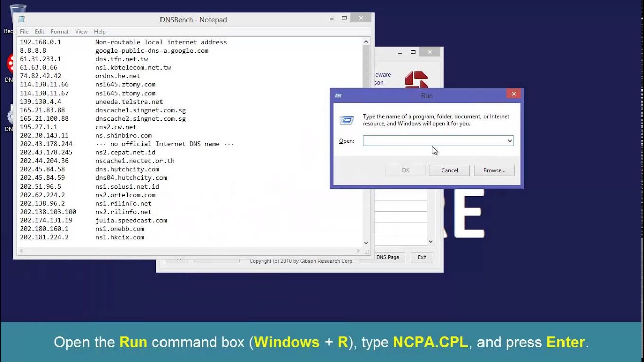Click the Gibson Research copyright text
The height and width of the screenshot is (362, 644).
301,261
